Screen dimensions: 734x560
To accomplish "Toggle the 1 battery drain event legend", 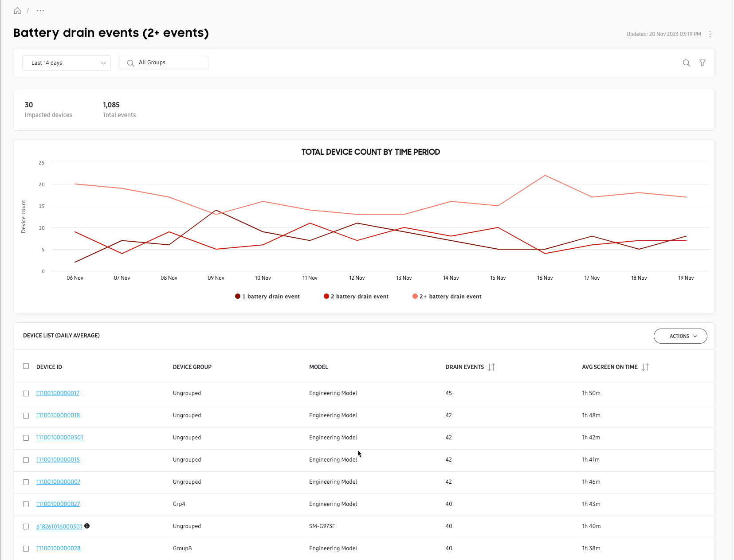I will click(x=267, y=297).
